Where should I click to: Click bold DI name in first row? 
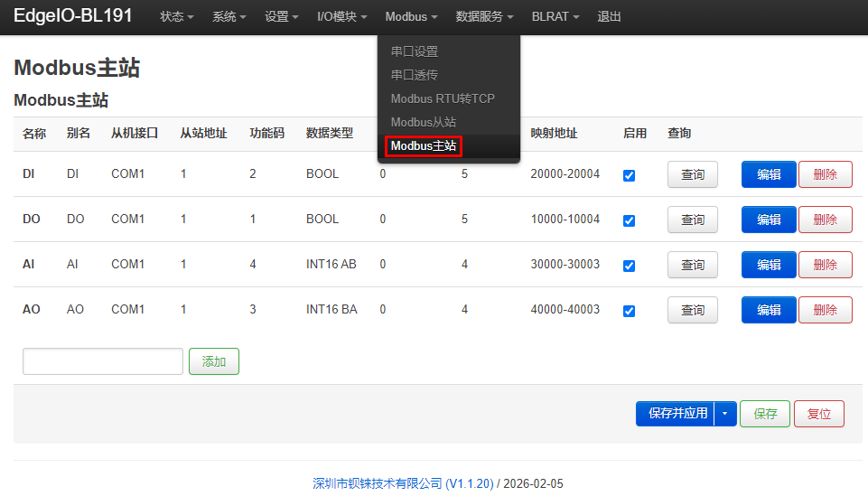click(28, 173)
